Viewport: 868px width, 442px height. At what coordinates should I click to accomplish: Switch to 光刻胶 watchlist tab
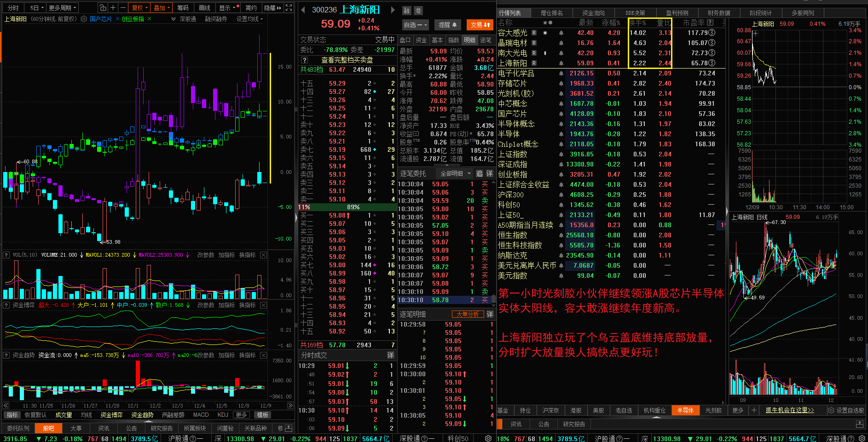point(713,410)
